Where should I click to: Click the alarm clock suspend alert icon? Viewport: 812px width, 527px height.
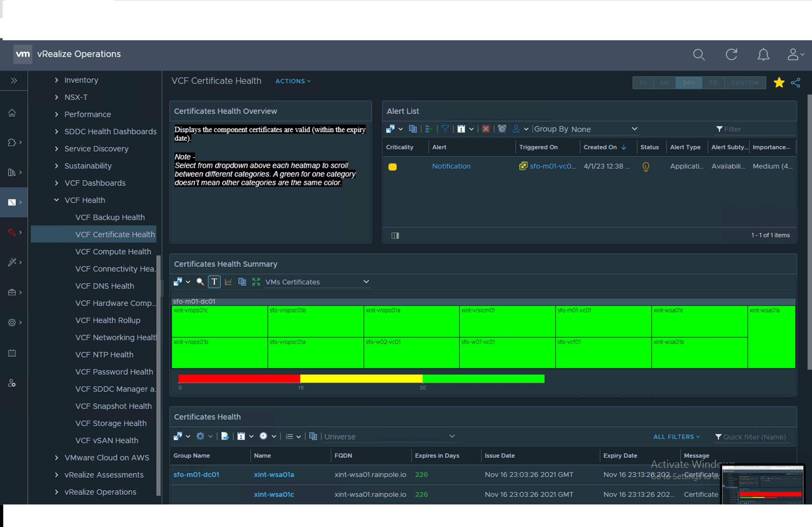click(502, 129)
